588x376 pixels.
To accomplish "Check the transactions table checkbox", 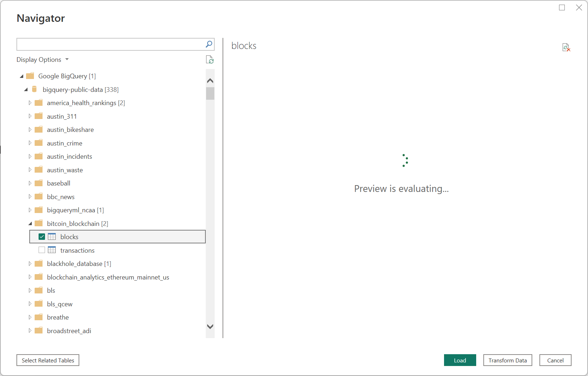I will point(42,250).
